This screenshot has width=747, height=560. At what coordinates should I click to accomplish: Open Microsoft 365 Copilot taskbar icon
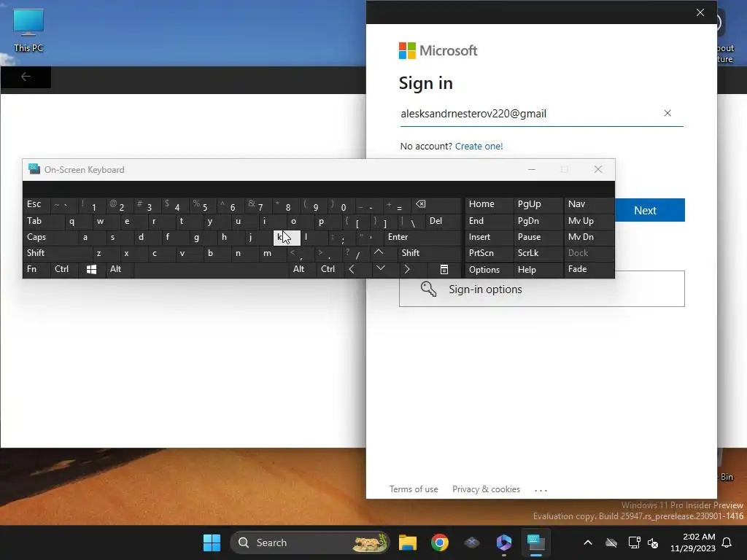pyautogui.click(x=503, y=542)
